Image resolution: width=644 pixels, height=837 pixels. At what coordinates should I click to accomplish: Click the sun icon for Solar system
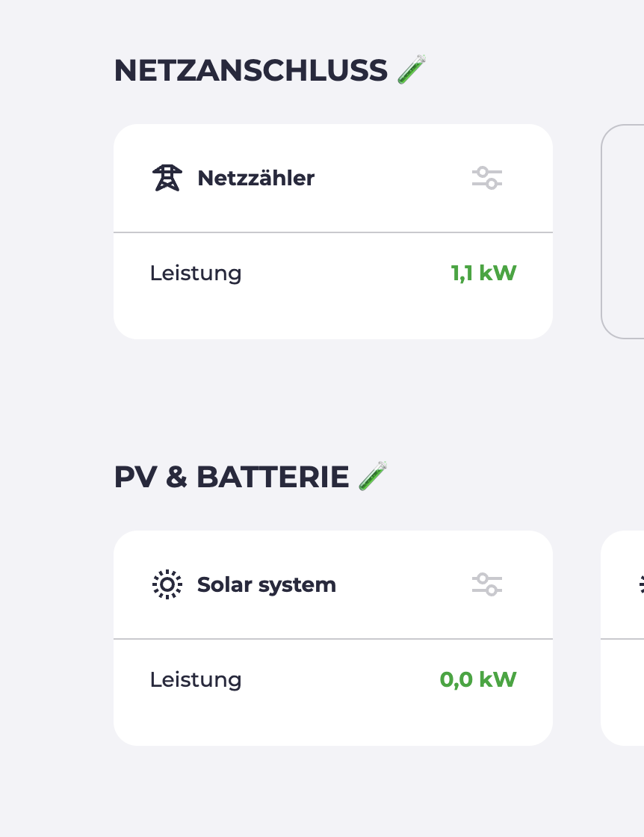(x=167, y=584)
